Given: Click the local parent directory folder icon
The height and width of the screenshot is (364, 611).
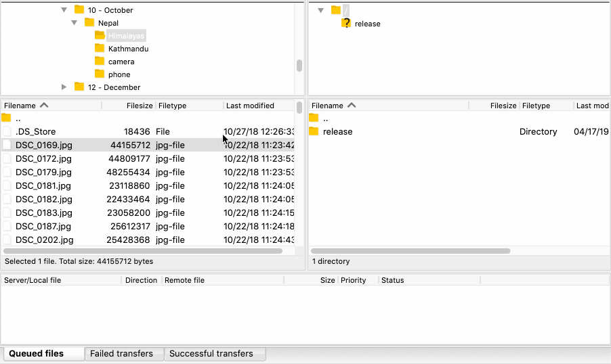Looking at the screenshot, I should (7, 118).
